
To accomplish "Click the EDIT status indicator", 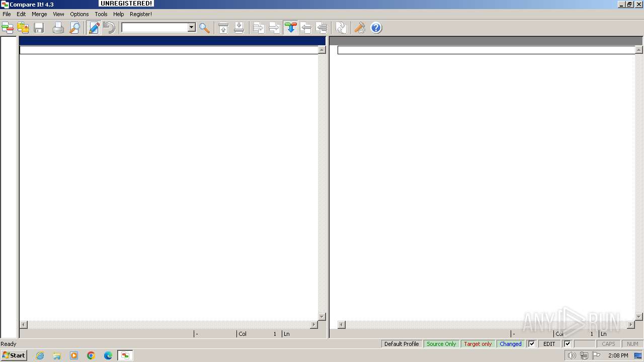I will tap(549, 344).
